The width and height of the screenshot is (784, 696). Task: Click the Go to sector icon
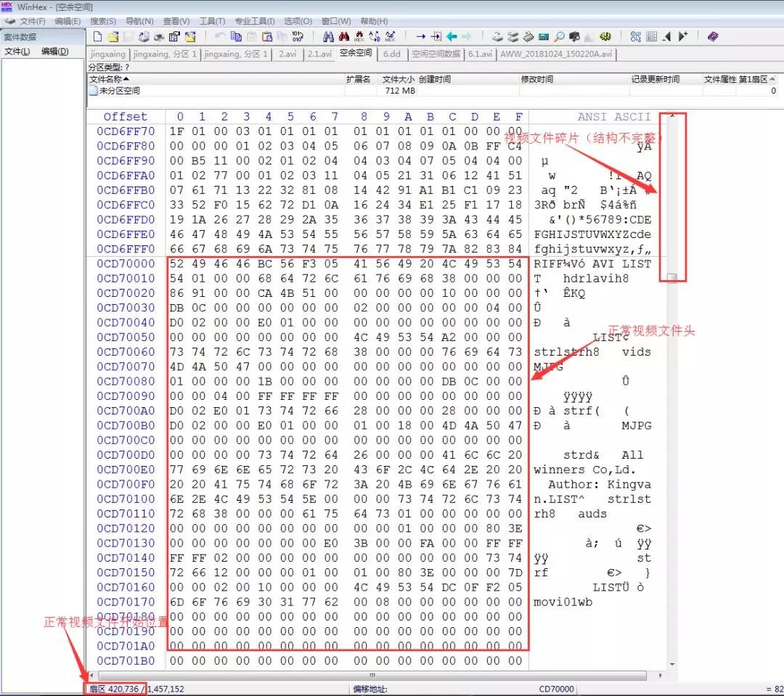coord(436,36)
